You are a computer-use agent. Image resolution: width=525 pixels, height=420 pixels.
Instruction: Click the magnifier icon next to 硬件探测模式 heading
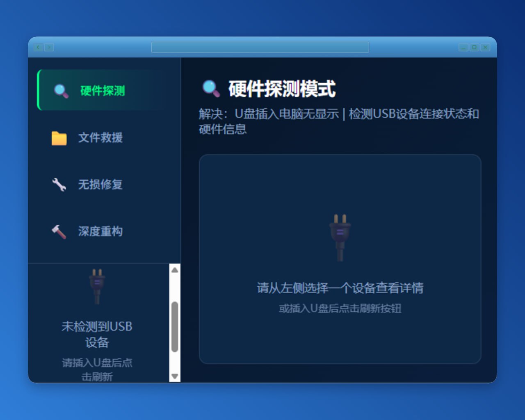211,89
